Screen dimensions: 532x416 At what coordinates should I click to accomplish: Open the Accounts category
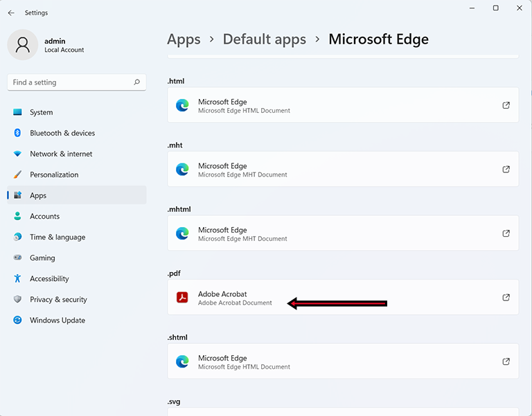click(x=77, y=216)
